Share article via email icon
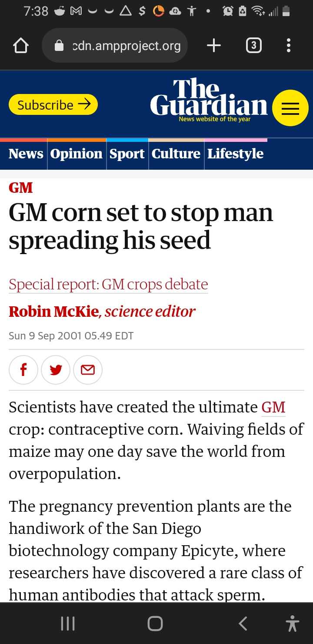Screen dimensions: 313x644 [88, 370]
